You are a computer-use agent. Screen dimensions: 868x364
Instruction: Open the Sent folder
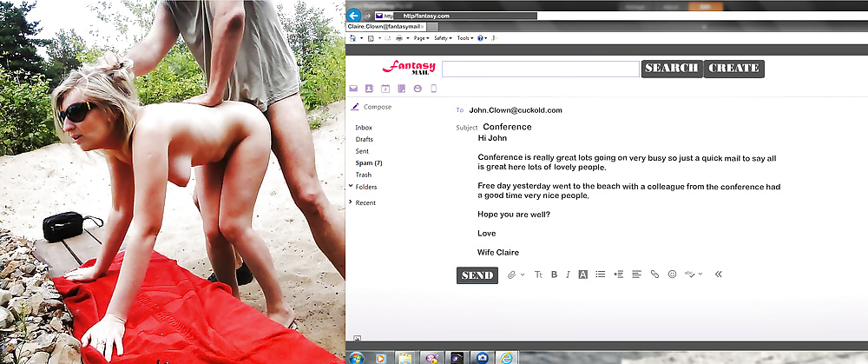click(362, 150)
